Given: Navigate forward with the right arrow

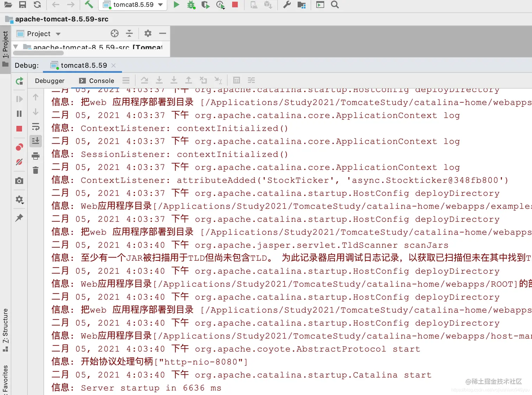Looking at the screenshot, I should (x=71, y=5).
